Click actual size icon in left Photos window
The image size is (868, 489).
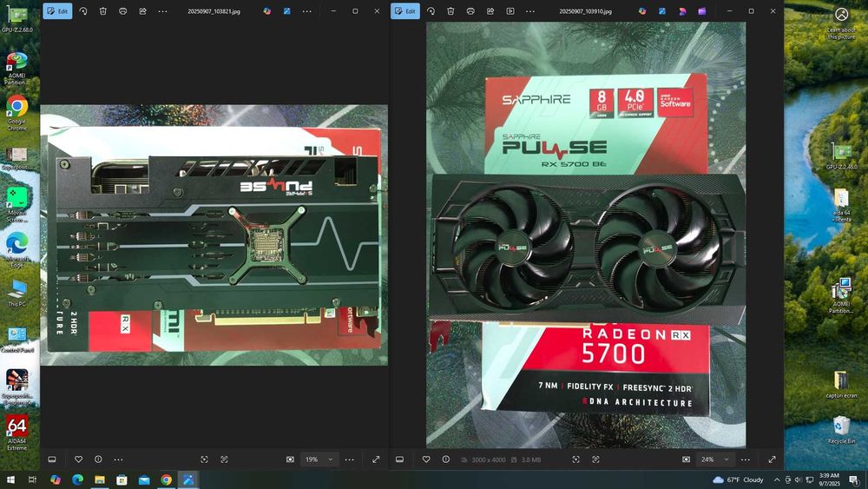pyautogui.click(x=224, y=459)
